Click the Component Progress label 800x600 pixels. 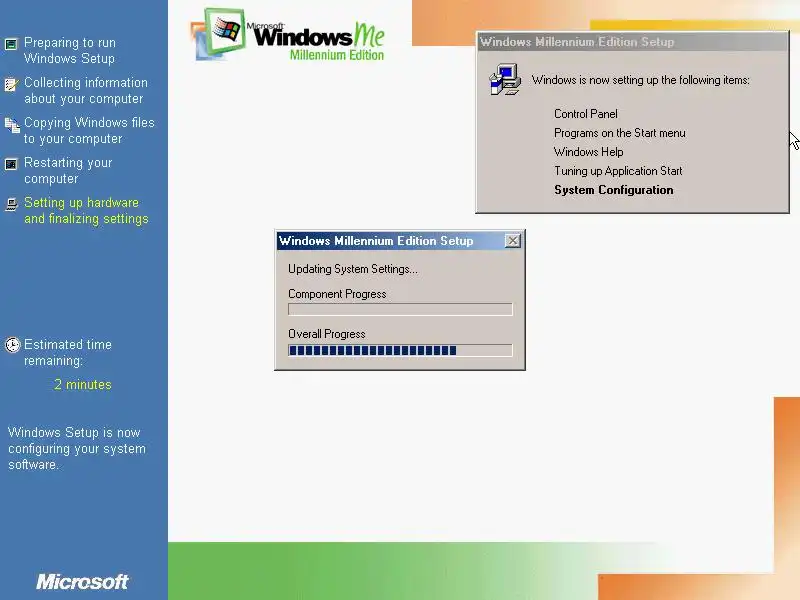(x=337, y=294)
